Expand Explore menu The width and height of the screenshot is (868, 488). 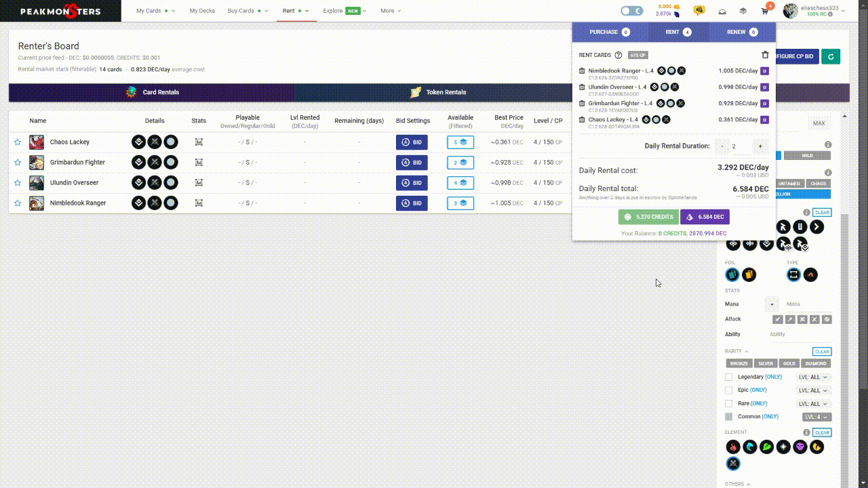click(x=344, y=11)
